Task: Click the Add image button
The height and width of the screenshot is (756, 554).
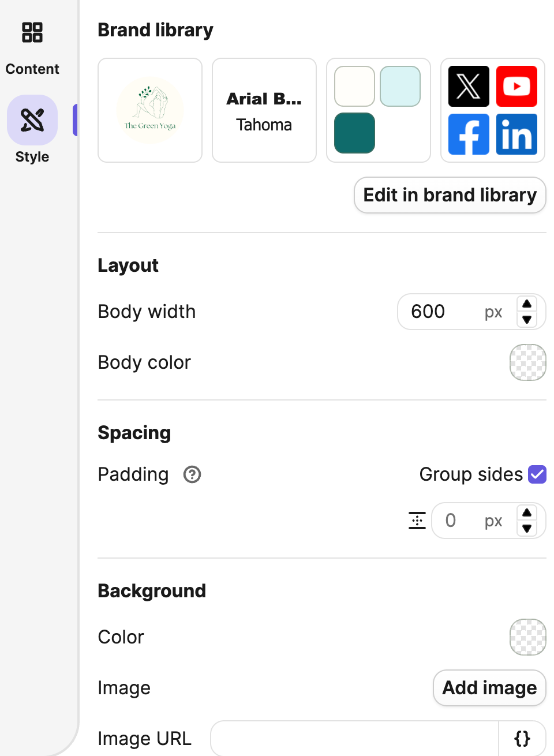Action: pos(489,688)
